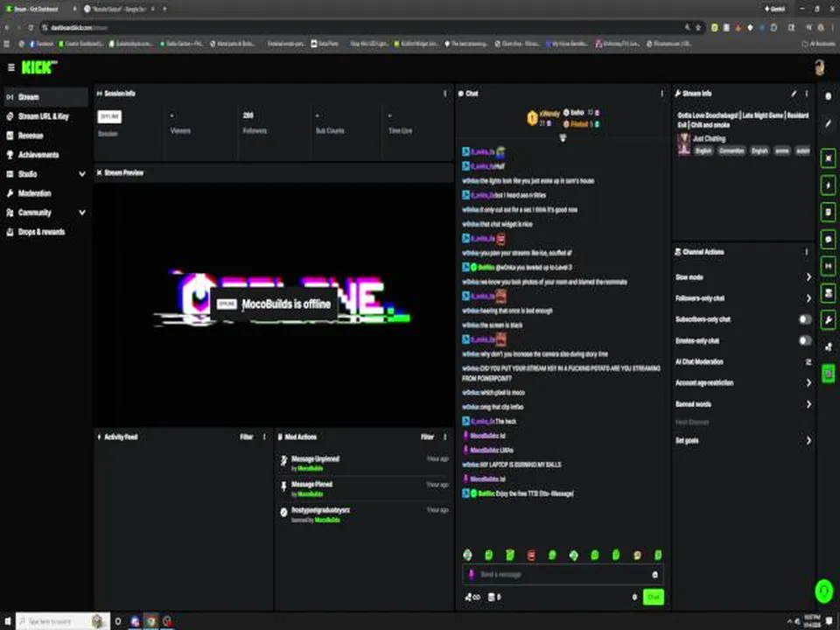Toggle Emotes-only chat switch
840x630 pixels.
805,340
